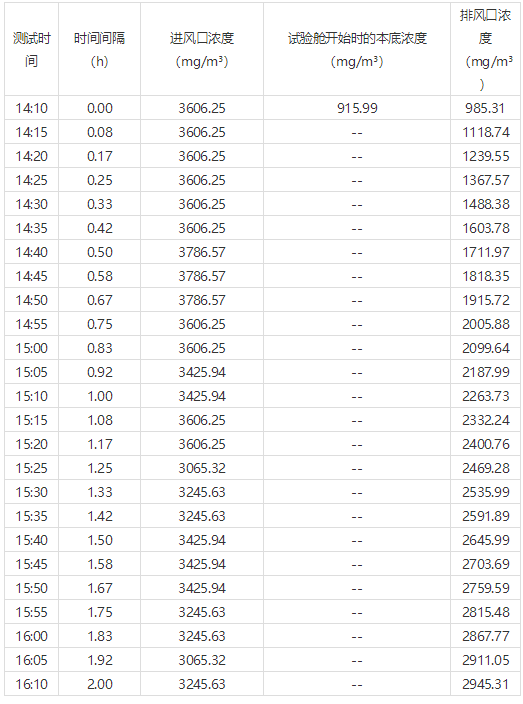Select the 试验舱开始时的本底浓度 header
Viewport: 523px width, 704px height.
click(357, 49)
